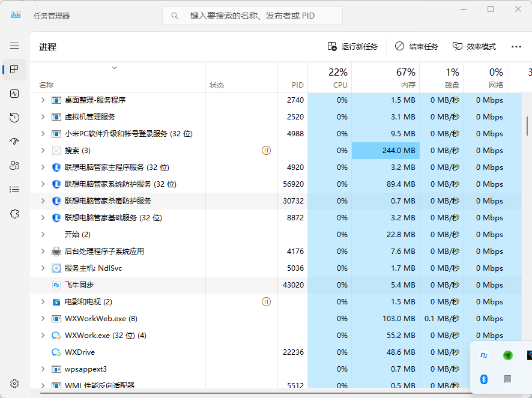Viewport: 532px width, 398px height.
Task: Open the Services page icon
Action: point(14,214)
